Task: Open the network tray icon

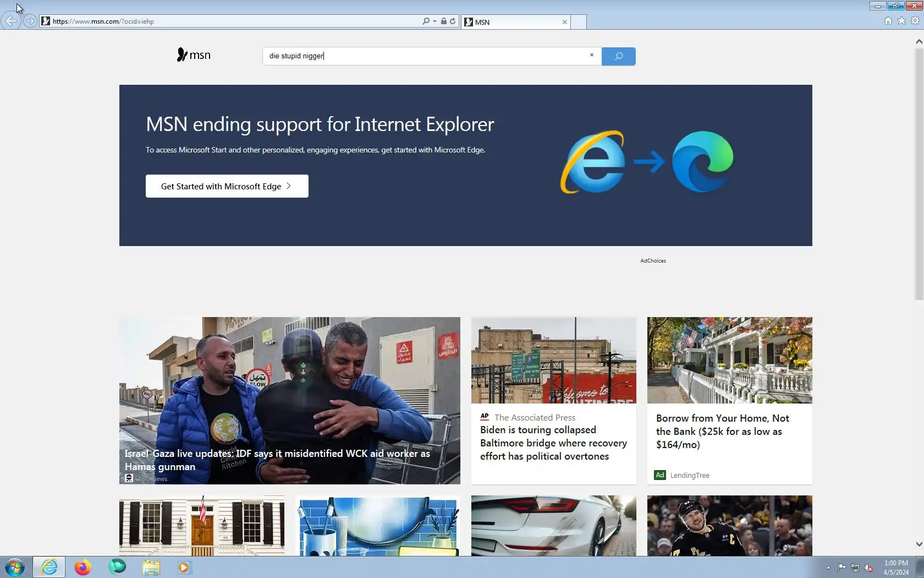Action: click(x=855, y=568)
